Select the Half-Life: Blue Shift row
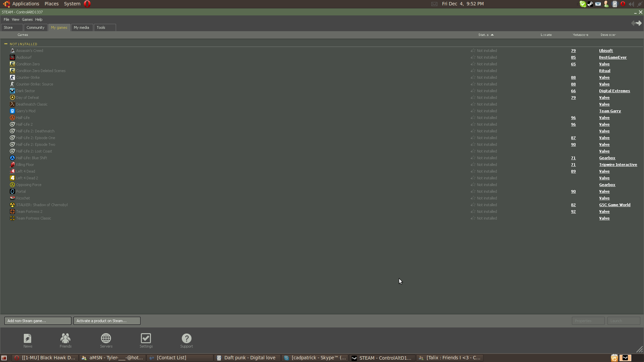The image size is (644, 362). [x=322, y=158]
